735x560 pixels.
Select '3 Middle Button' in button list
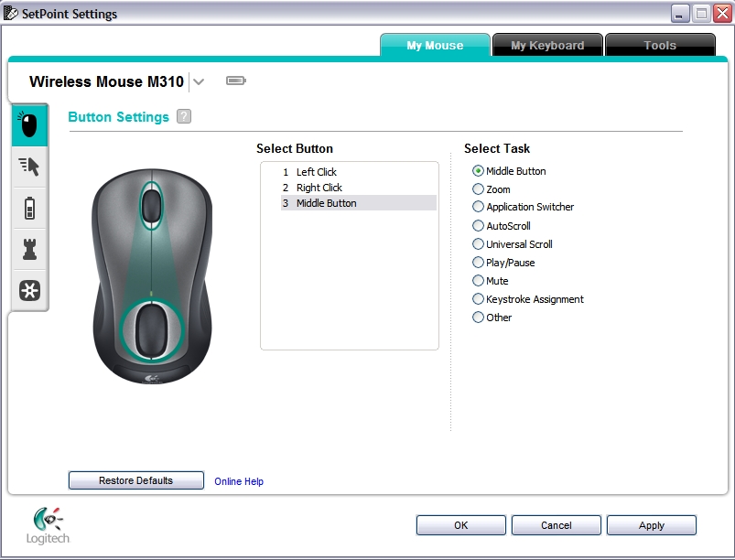tap(359, 203)
